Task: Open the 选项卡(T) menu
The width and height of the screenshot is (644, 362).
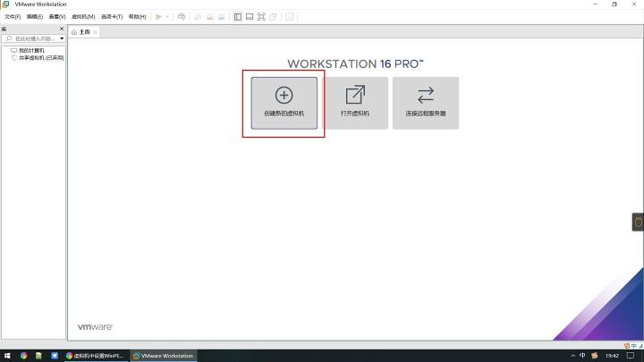Action: tap(112, 17)
